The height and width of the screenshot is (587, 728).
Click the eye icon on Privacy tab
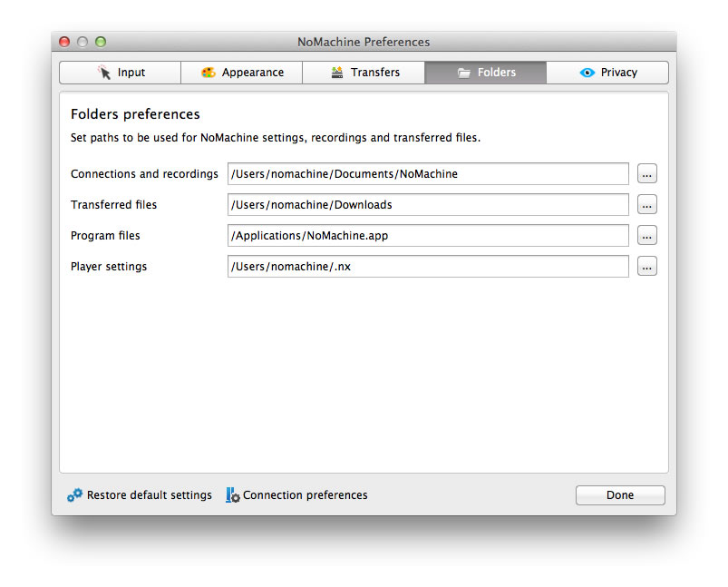587,73
